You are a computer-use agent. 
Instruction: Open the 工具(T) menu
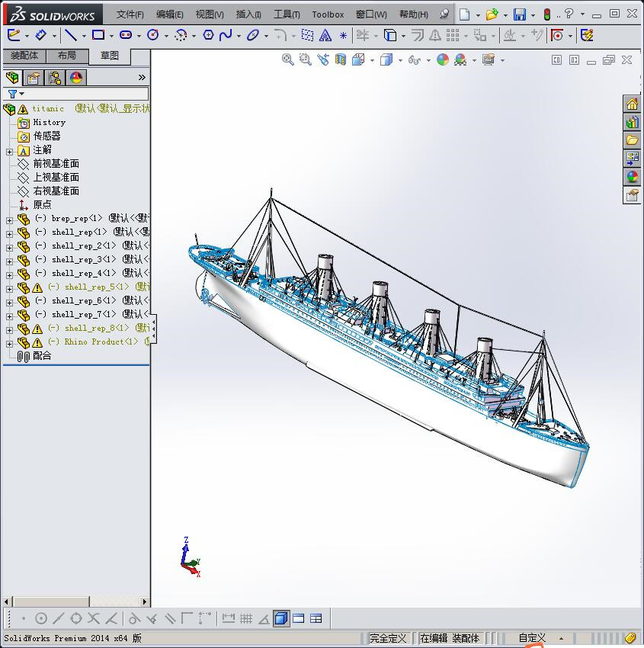coord(287,14)
